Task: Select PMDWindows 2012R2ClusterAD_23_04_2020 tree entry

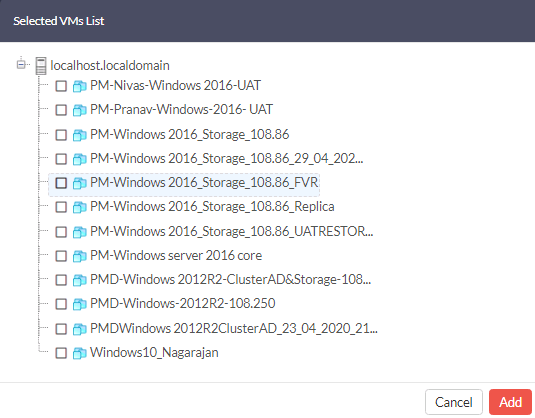Action: click(x=234, y=328)
